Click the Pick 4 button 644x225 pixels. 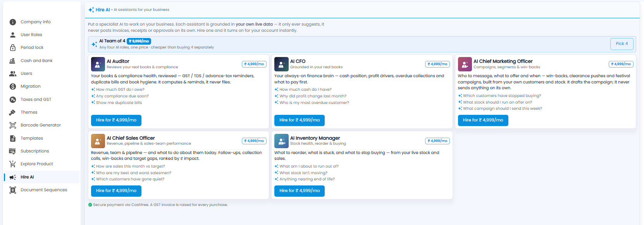click(622, 44)
